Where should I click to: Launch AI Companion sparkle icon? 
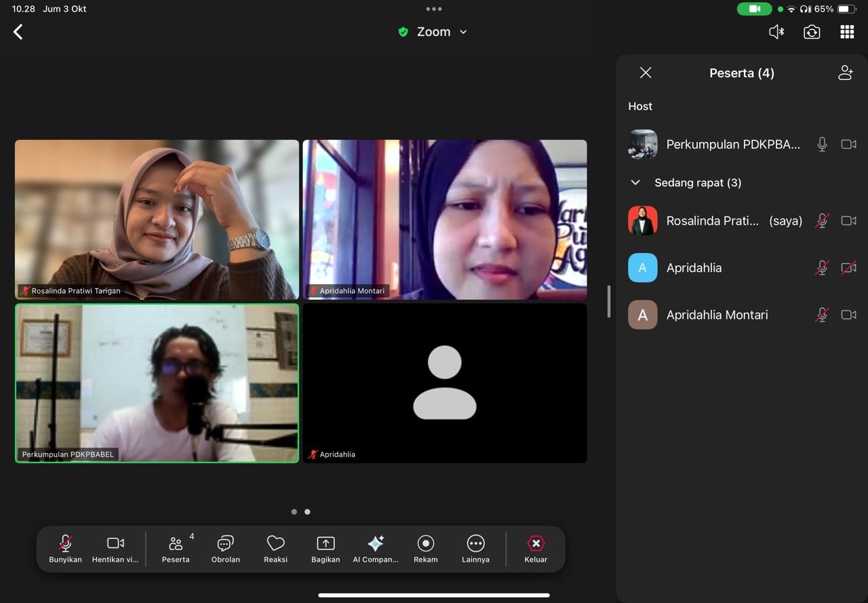pos(376,549)
